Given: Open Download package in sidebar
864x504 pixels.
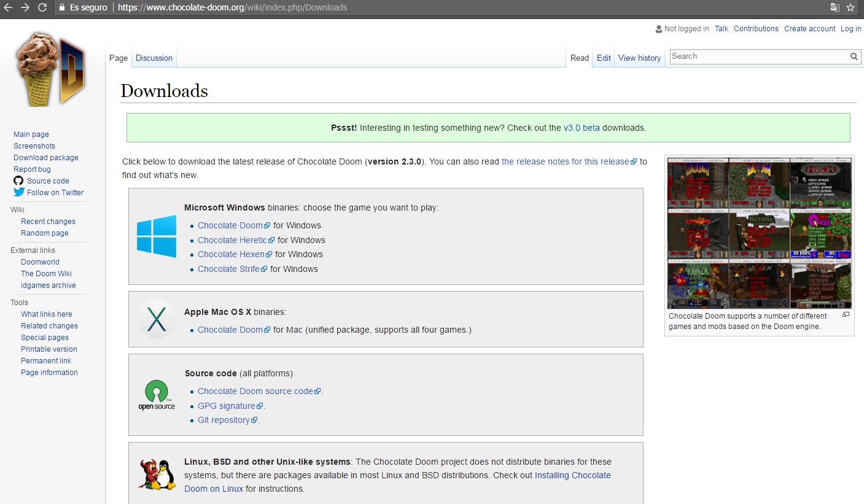Looking at the screenshot, I should pyautogui.click(x=46, y=158).
